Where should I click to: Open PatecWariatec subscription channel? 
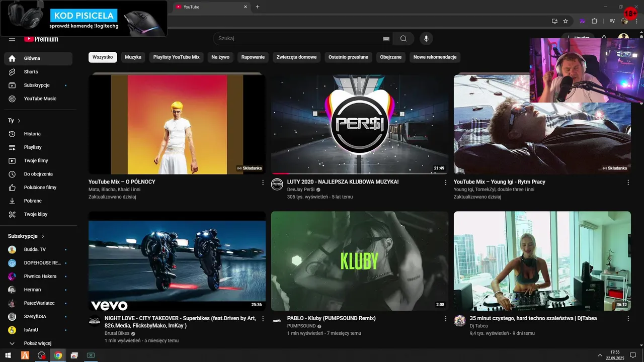pyautogui.click(x=38, y=304)
